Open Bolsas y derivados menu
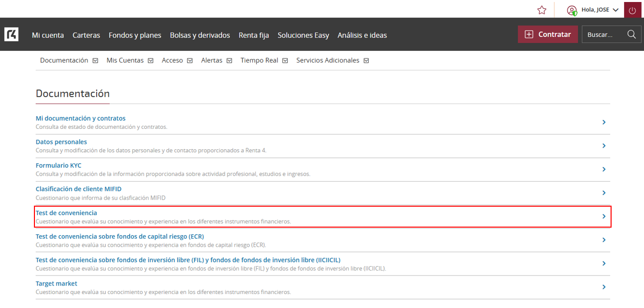The image size is (644, 308). pos(200,35)
